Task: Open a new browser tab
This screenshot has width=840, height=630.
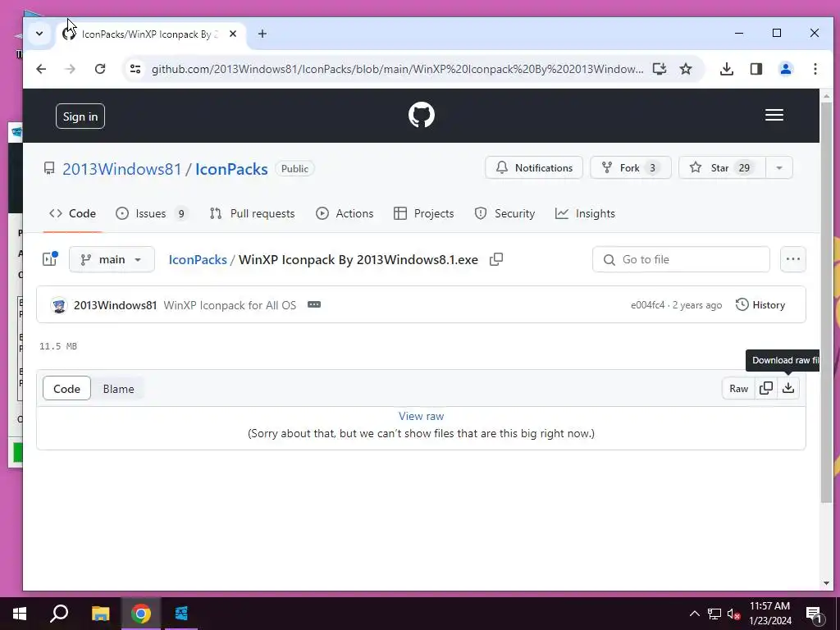Action: (x=262, y=34)
